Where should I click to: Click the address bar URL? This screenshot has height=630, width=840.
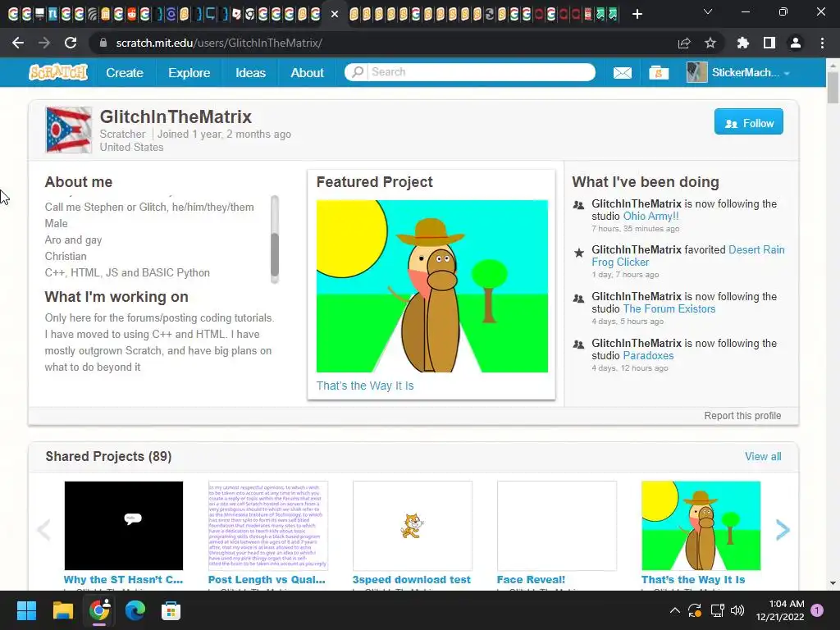[x=218, y=43]
